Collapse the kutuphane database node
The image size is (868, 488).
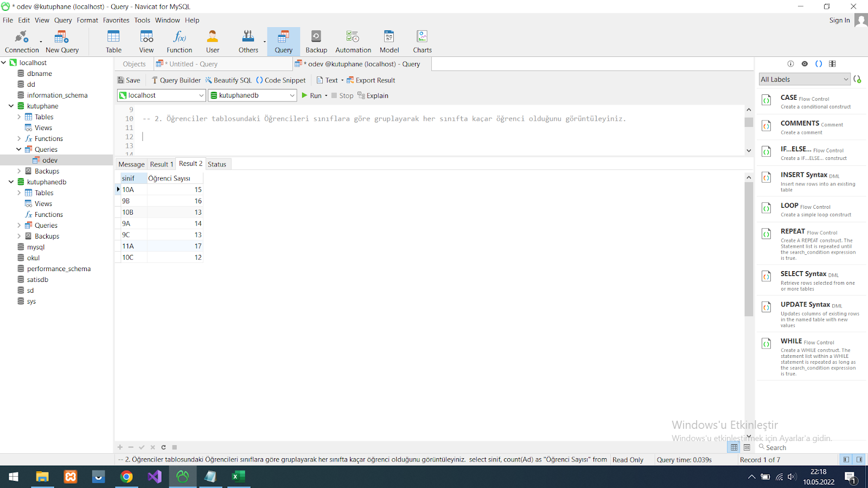pos(11,106)
